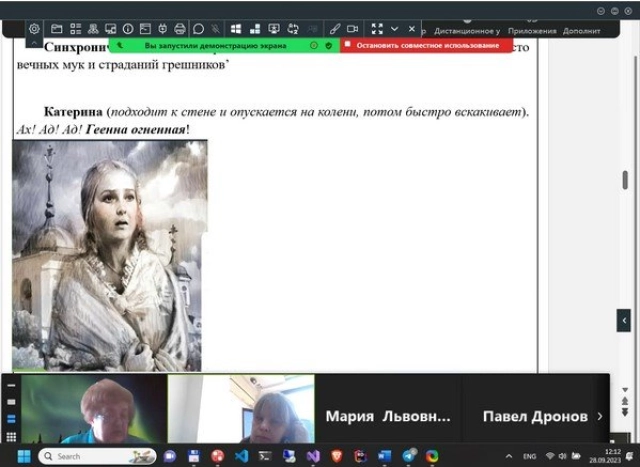Switch to the video strip thumbnail view
The width and height of the screenshot is (640, 467).
(11, 419)
